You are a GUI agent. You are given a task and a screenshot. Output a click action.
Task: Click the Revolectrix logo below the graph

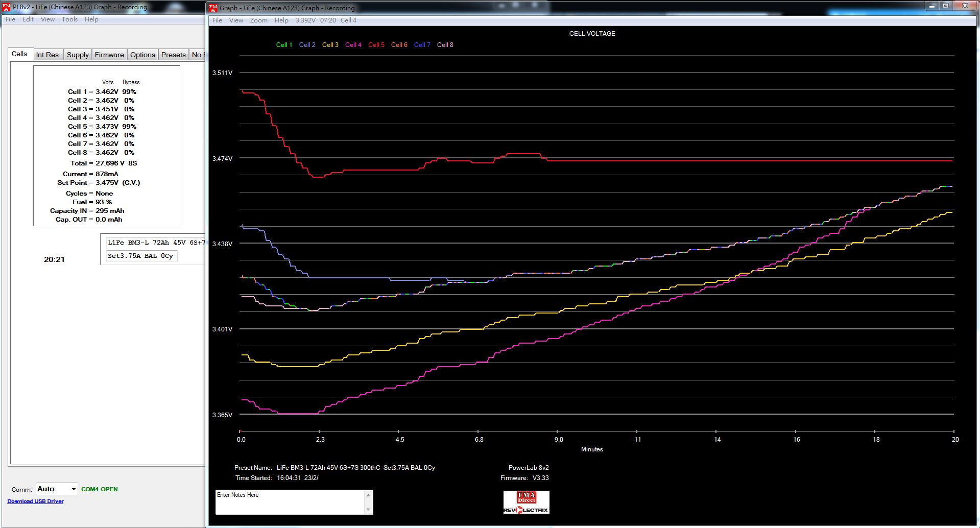point(526,510)
